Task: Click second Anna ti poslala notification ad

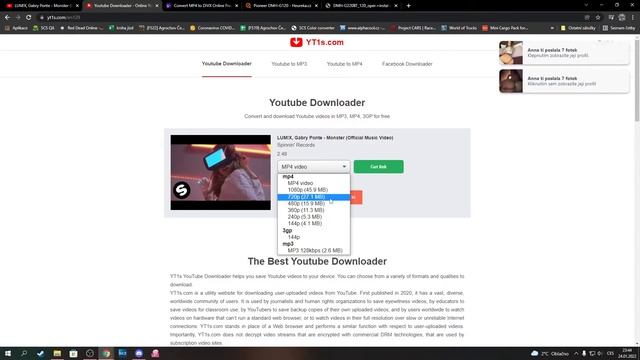Action: tap(564, 81)
